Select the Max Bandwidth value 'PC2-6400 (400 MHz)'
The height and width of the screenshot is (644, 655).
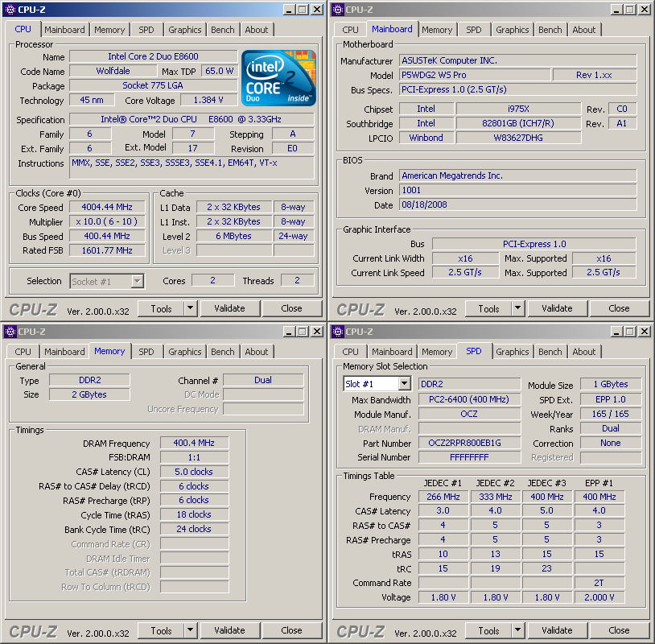[x=470, y=399]
